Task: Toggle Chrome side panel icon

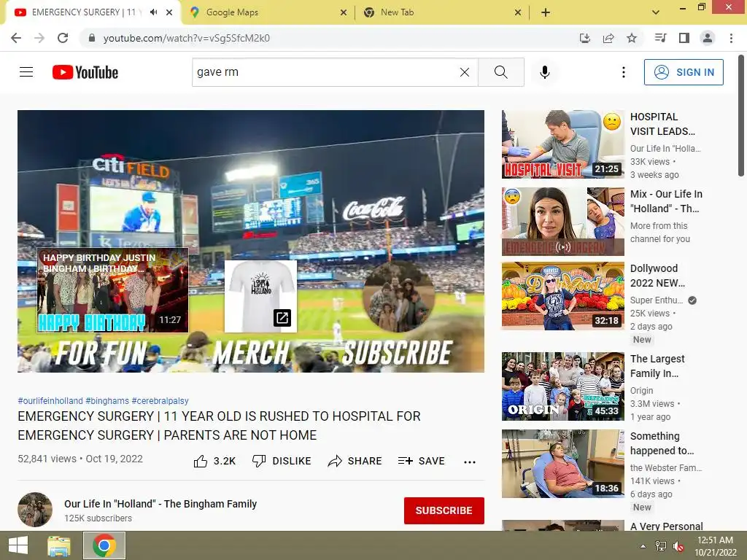Action: click(684, 38)
